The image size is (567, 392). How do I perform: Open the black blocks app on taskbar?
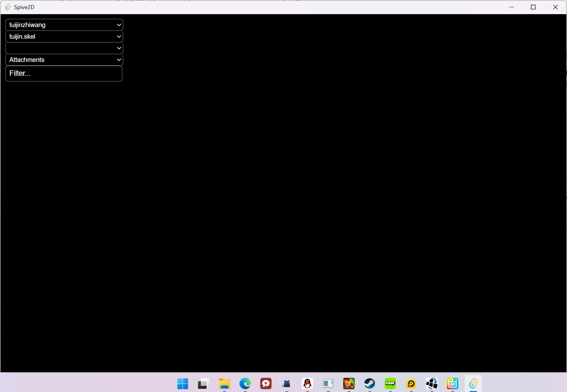pos(432,384)
